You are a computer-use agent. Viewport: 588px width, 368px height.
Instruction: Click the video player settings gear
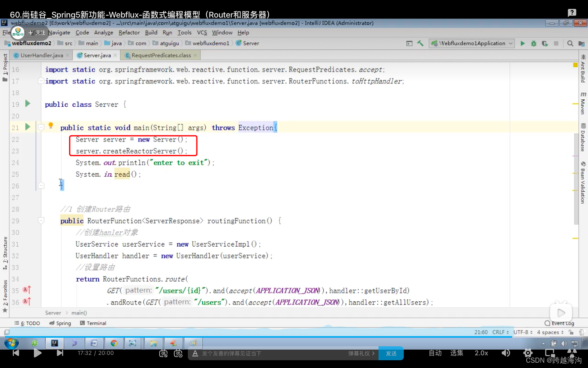pyautogui.click(x=528, y=353)
